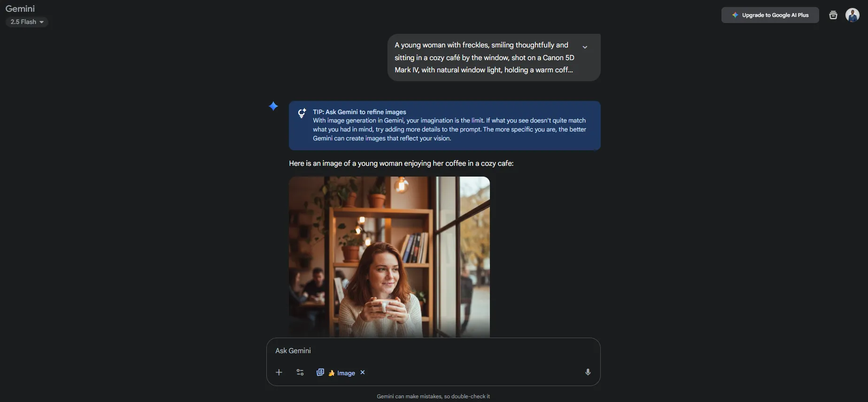868x402 pixels.
Task: Focus the Ask Gemini input field
Action: coord(433,351)
